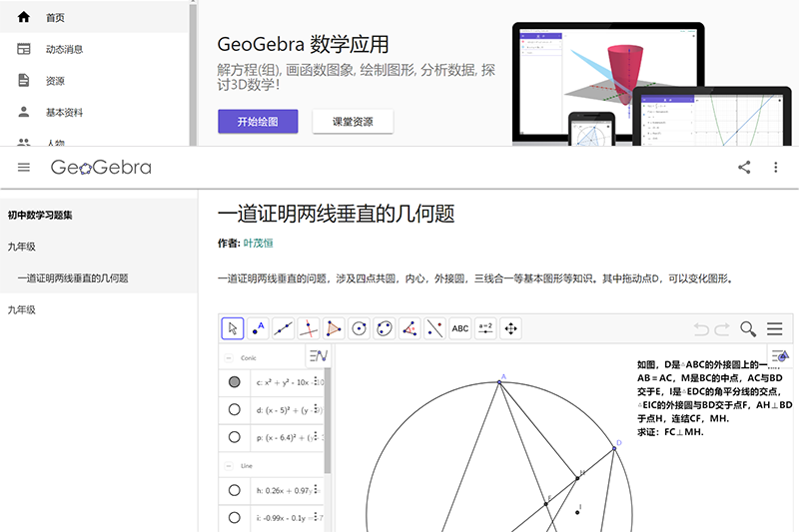Select the Polygon tool
799x532 pixels.
point(334,328)
